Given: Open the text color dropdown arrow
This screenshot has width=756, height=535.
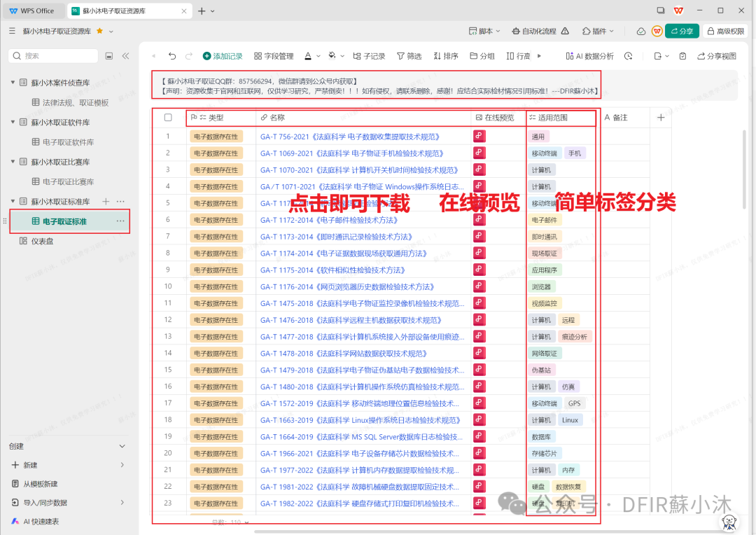Looking at the screenshot, I should click(x=317, y=56).
